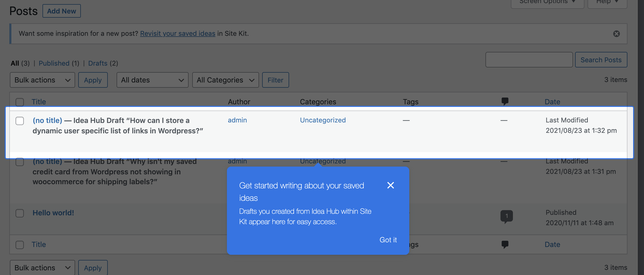The height and width of the screenshot is (275, 644).
Task: Sort by Title in table footer
Action: click(39, 244)
